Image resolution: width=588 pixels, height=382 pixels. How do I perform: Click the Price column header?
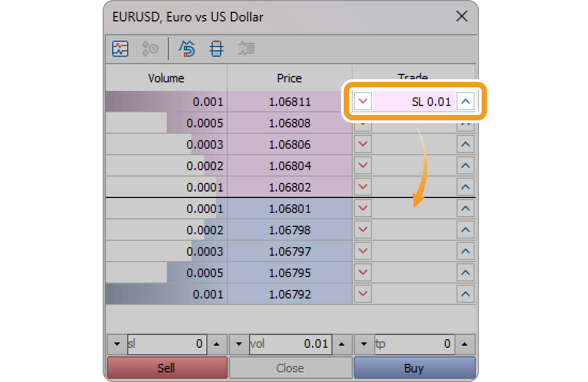[289, 78]
